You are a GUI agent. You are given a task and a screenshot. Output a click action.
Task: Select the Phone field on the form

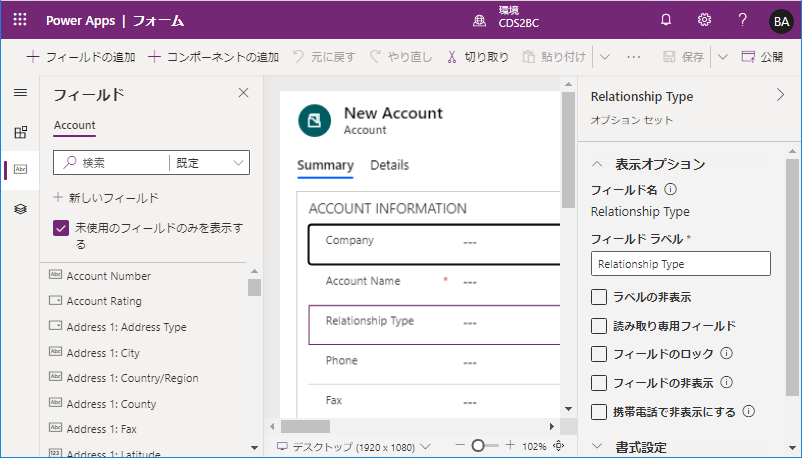434,364
